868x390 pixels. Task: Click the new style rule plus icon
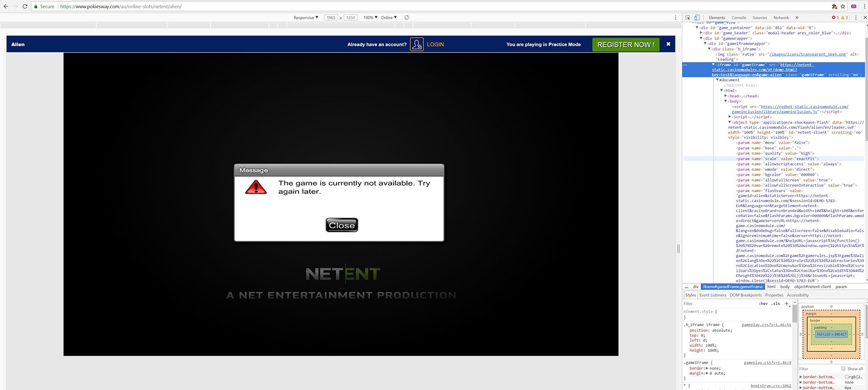click(x=787, y=304)
